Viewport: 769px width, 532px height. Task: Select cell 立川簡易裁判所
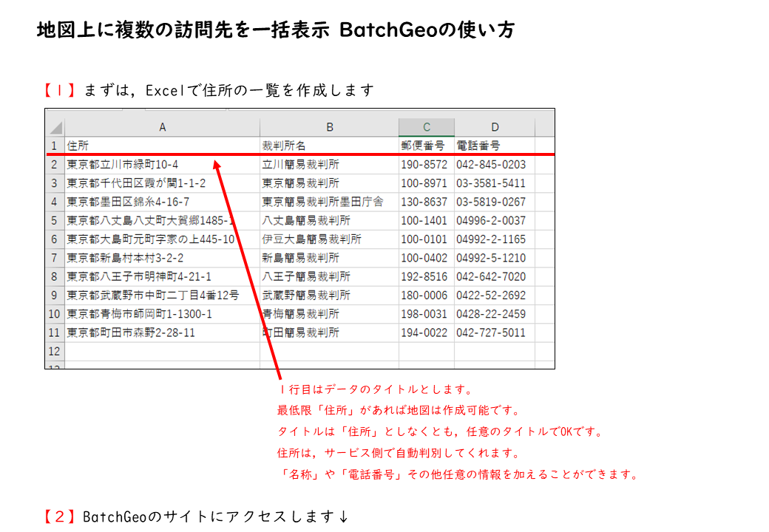pyautogui.click(x=330, y=165)
